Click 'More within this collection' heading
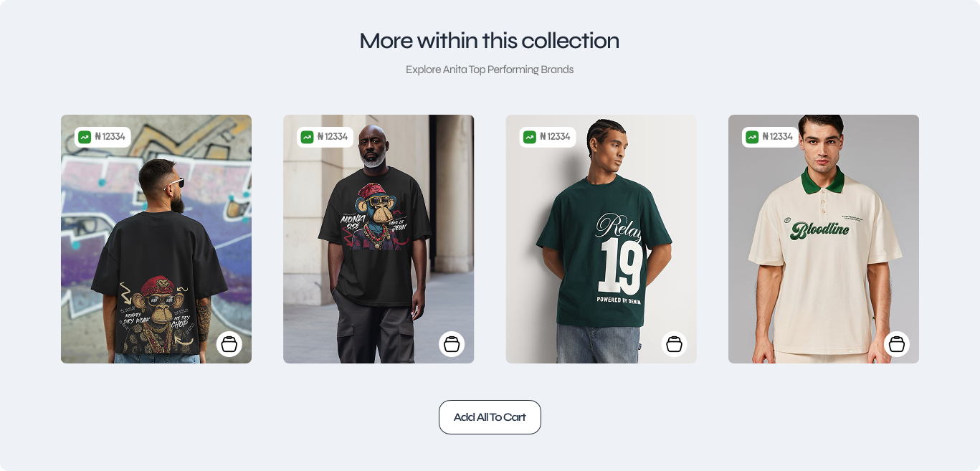980x471 pixels. point(490,41)
